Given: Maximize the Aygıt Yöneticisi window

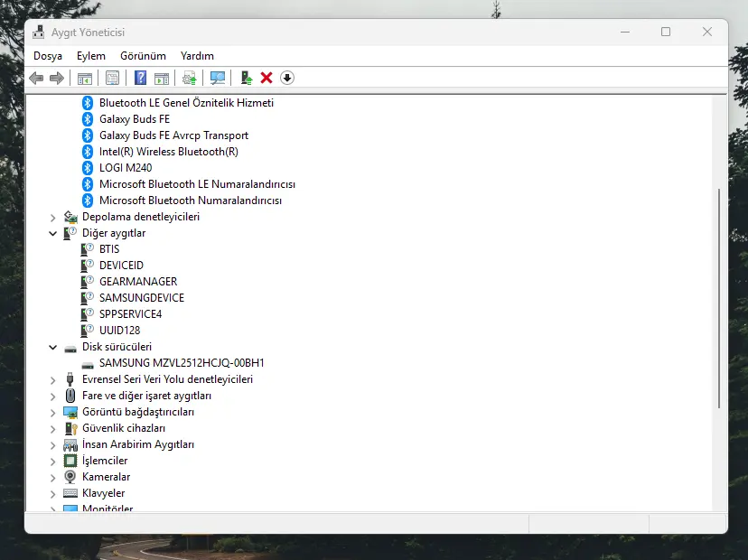Looking at the screenshot, I should click(666, 32).
